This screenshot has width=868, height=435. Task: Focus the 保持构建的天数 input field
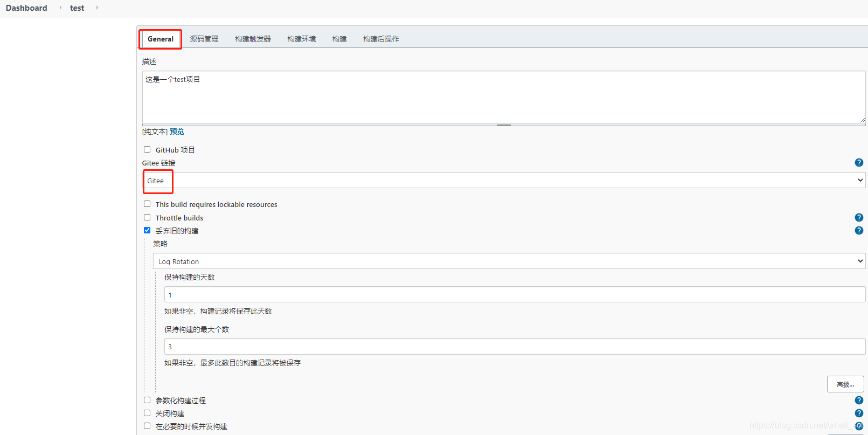pyautogui.click(x=515, y=295)
